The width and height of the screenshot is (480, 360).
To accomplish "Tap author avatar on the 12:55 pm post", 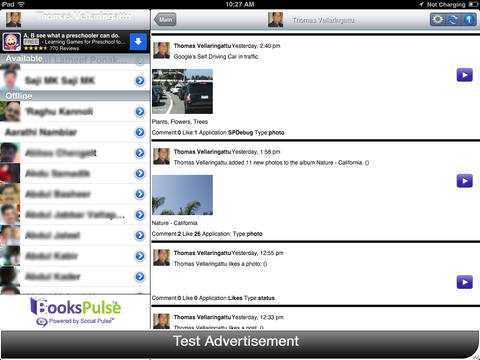I will [161, 258].
